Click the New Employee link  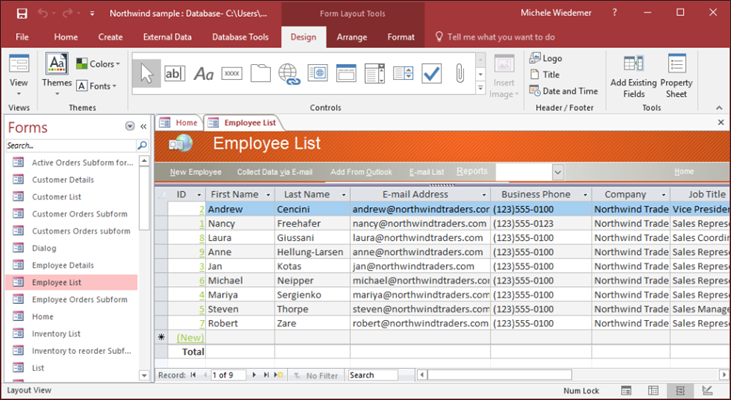[195, 172]
